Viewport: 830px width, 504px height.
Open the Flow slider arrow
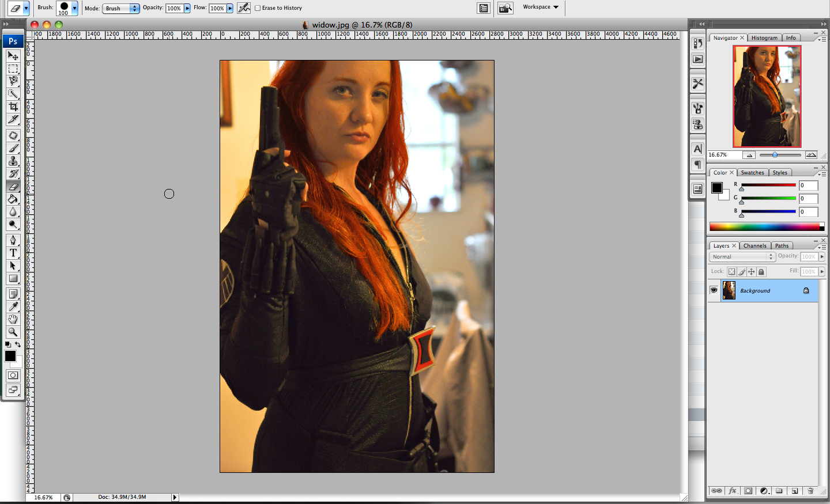point(230,8)
